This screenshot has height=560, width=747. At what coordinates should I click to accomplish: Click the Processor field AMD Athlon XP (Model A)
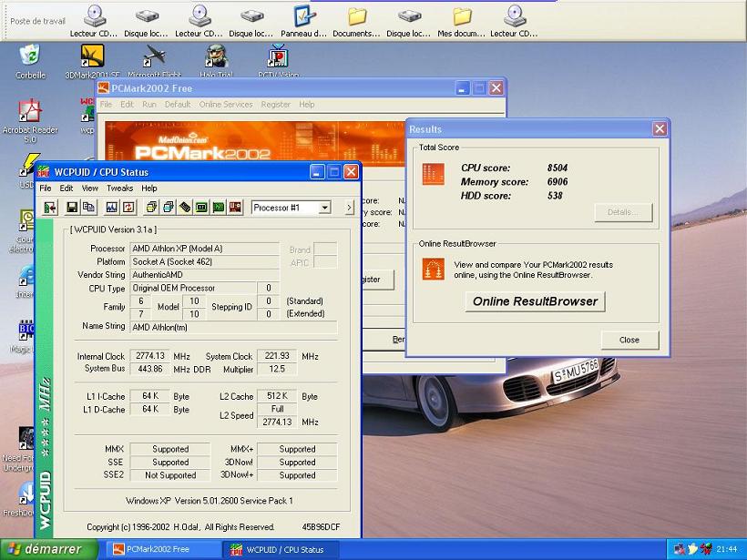(x=204, y=249)
